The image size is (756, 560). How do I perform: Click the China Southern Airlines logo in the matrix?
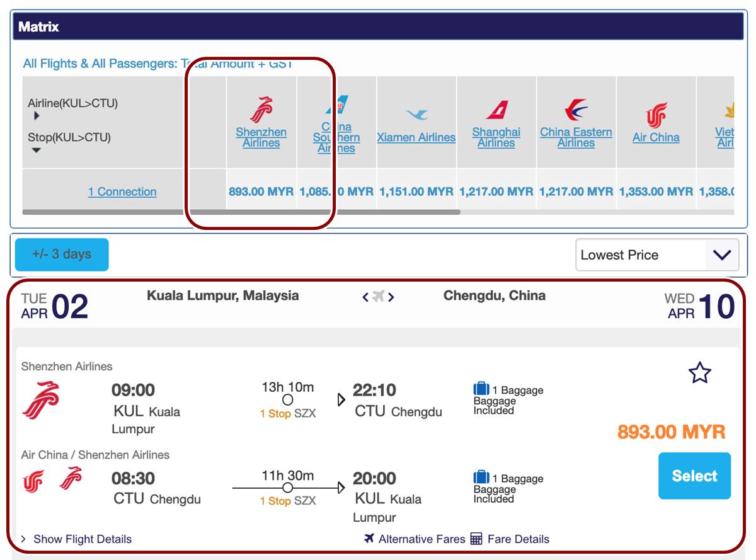click(337, 105)
